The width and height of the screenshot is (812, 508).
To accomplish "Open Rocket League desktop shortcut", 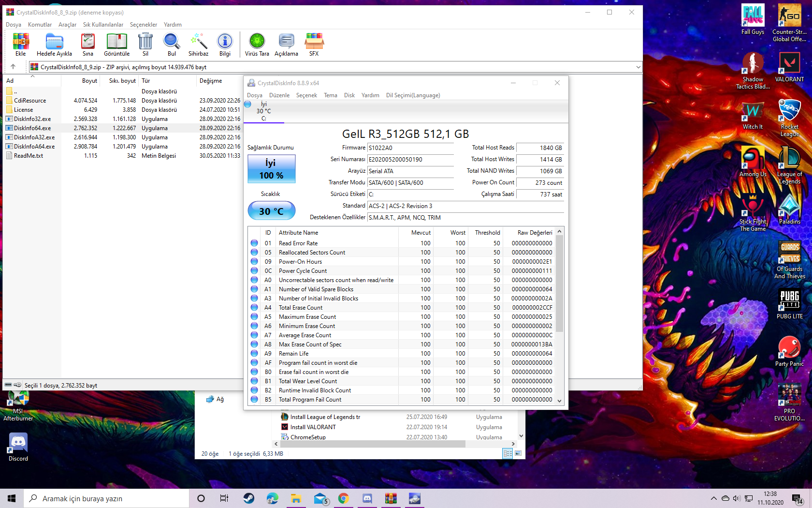I will tap(789, 118).
